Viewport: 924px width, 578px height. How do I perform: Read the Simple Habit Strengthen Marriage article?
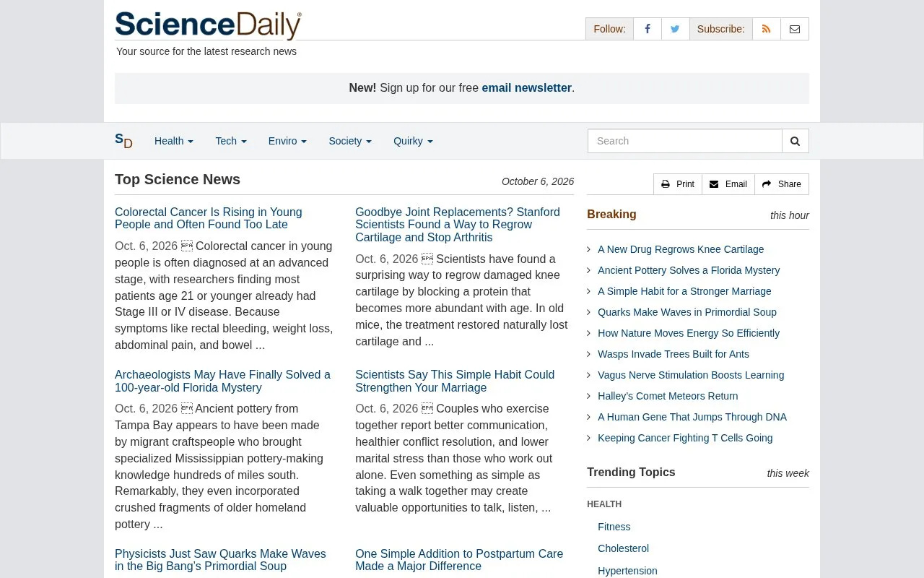click(x=455, y=381)
